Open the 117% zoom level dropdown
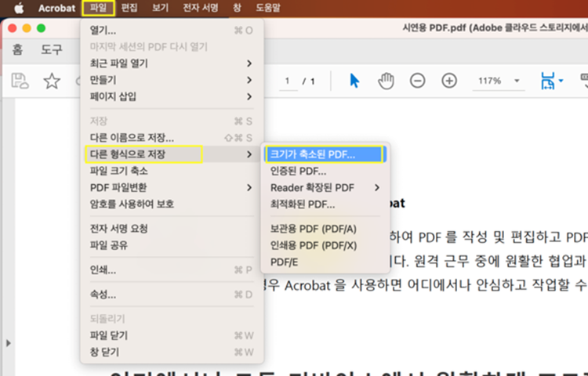Screen dimensions: 588x376 (x=499, y=81)
